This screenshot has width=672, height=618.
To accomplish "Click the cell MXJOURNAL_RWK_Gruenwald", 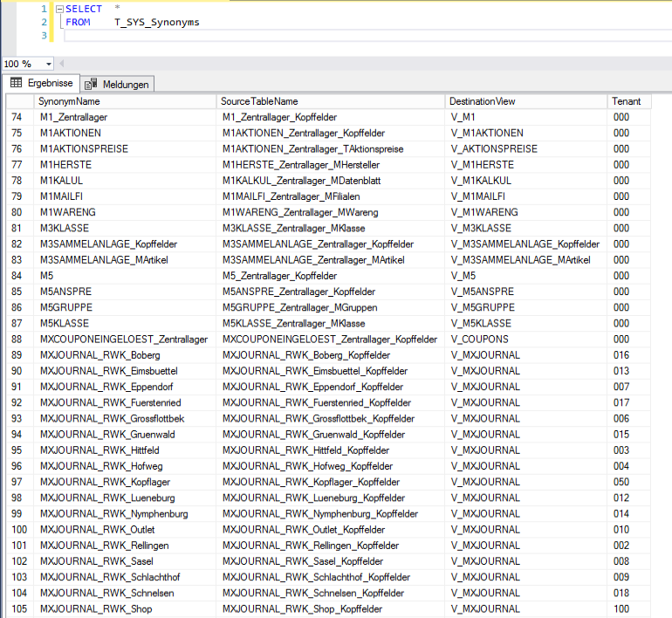I will point(125,434).
